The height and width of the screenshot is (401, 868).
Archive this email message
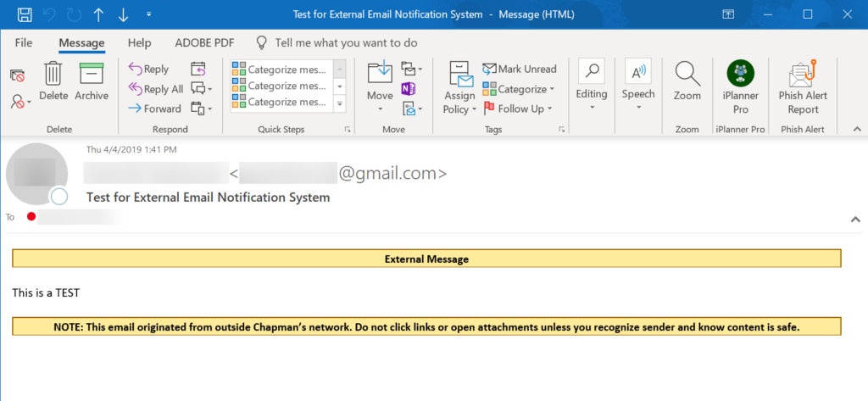pos(92,81)
